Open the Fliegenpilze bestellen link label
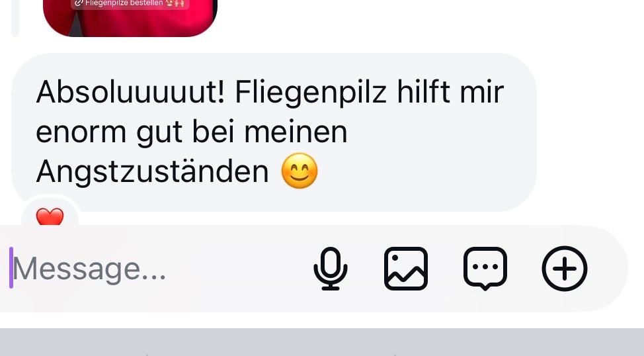Image resolution: width=644 pixels, height=356 pixels. click(124, 3)
